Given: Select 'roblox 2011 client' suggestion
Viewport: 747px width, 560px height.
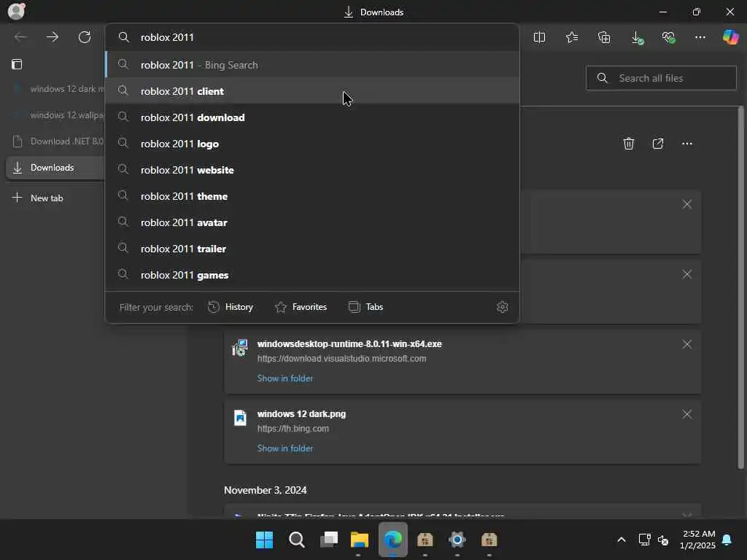Looking at the screenshot, I should [x=312, y=91].
